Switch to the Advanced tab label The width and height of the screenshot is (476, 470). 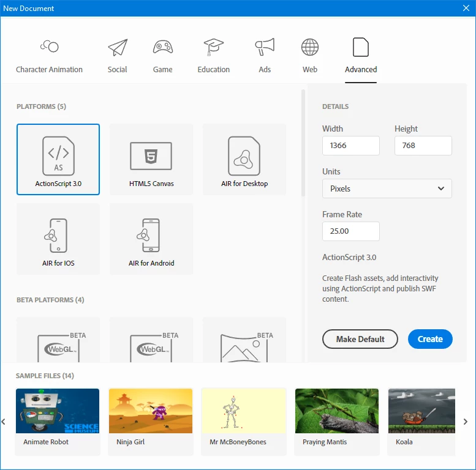(361, 69)
